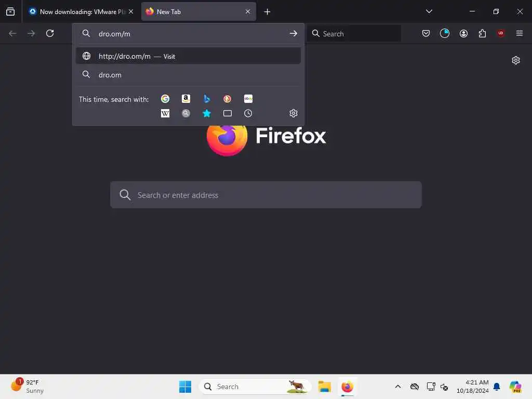
Task: Focus the toolbar Search box
Action: (354, 34)
